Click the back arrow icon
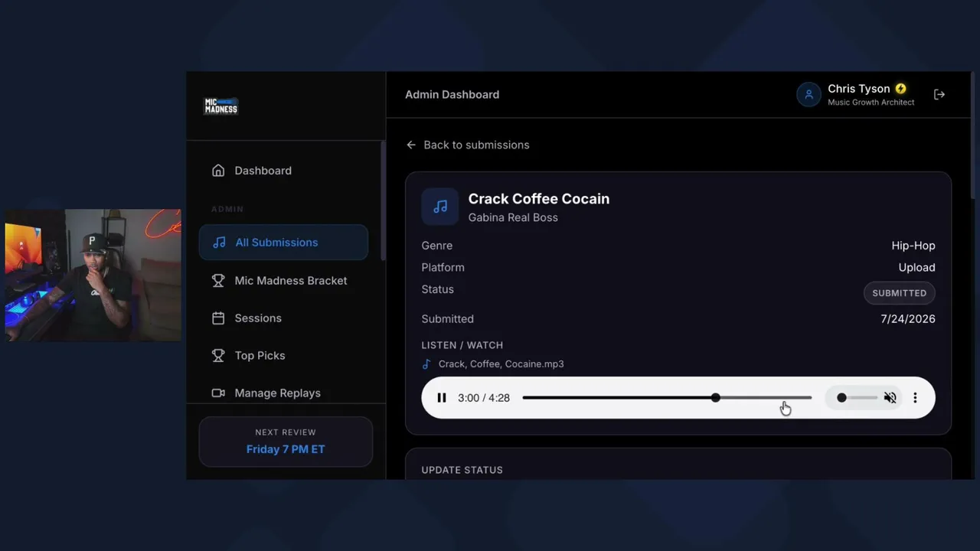Screen dimensions: 980x551 411,145
